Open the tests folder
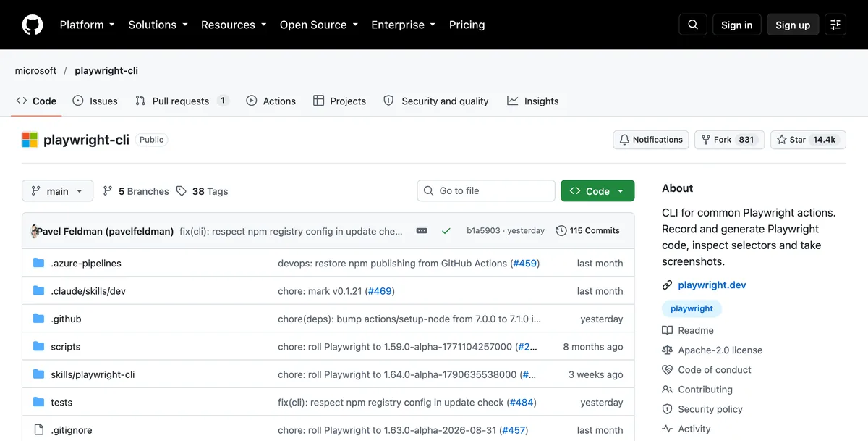 click(61, 403)
